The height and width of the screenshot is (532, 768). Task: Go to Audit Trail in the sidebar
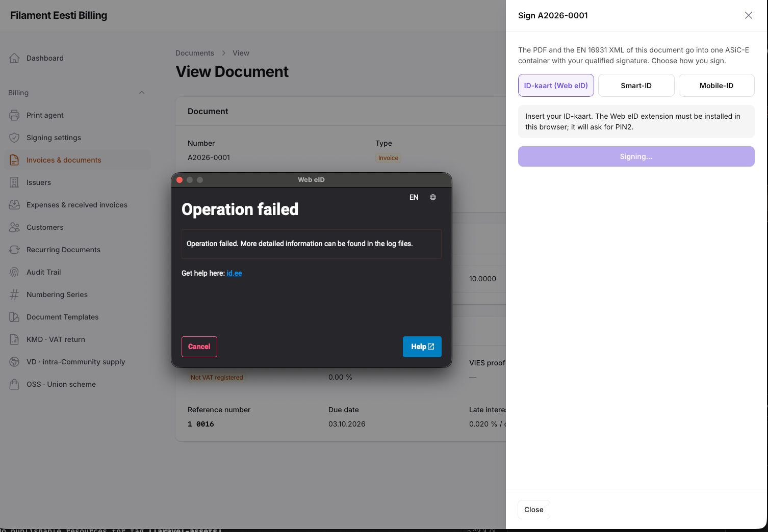pos(78,272)
